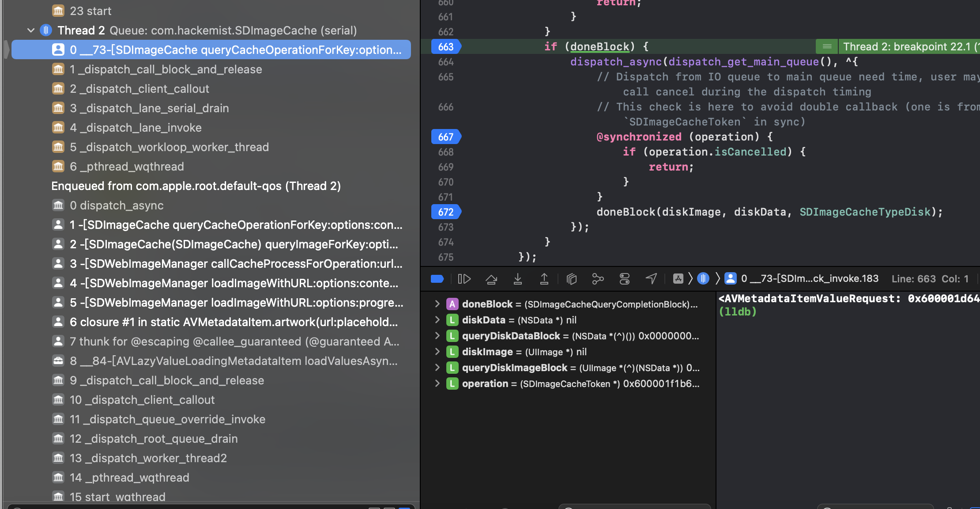Click line number 669 in the gutter
The image size is (980, 509).
pyautogui.click(x=446, y=167)
